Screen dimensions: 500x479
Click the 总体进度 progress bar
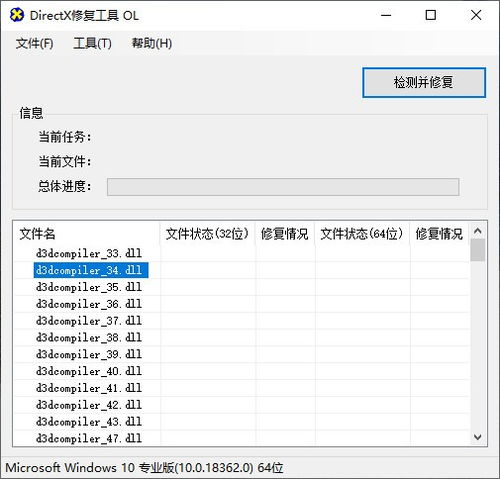click(283, 187)
